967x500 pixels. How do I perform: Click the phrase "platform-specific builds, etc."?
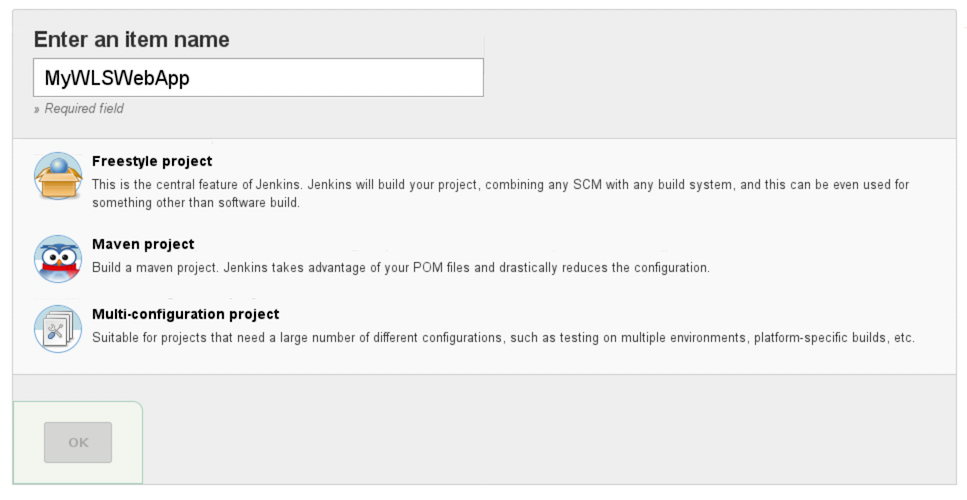831,338
